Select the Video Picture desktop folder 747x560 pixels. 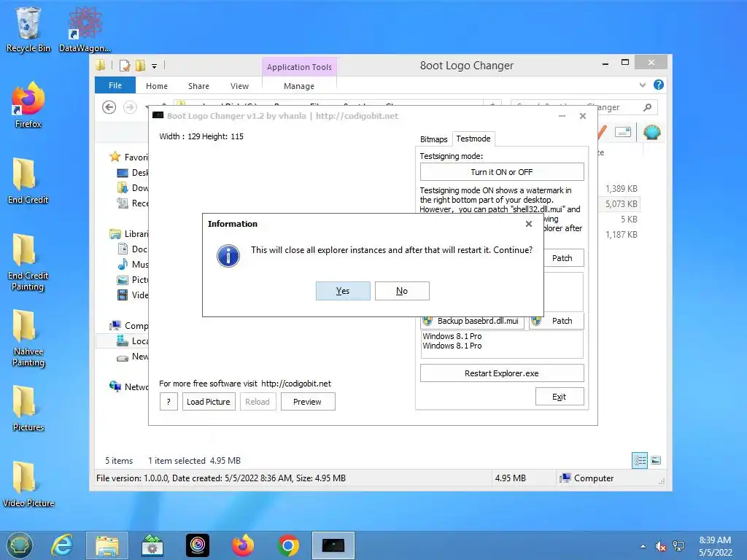[28, 484]
